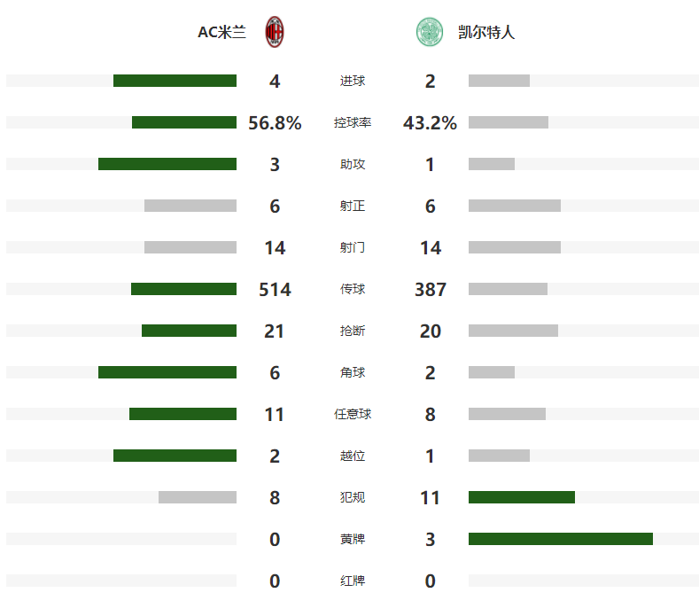Click Celtic's green 黄牌 bar

pos(560,539)
